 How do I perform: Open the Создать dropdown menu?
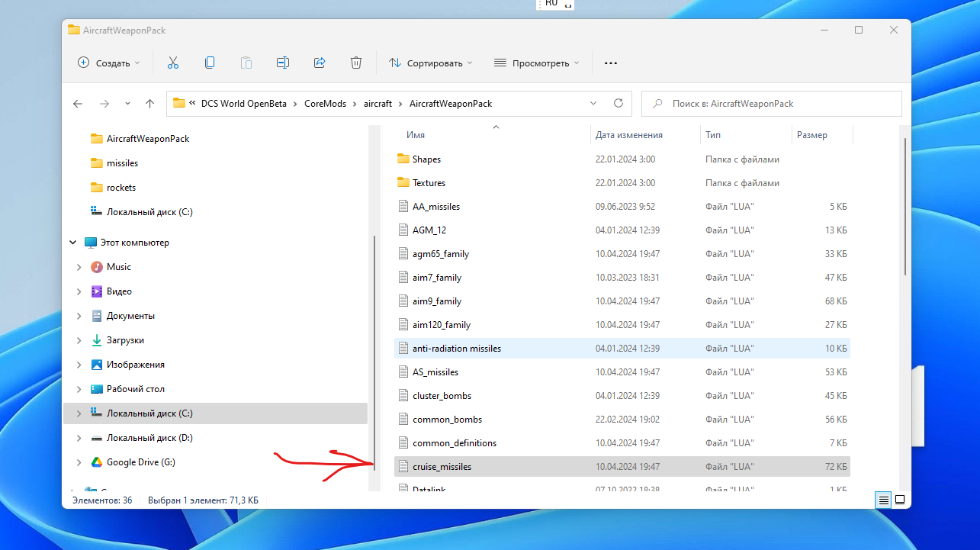tap(109, 63)
